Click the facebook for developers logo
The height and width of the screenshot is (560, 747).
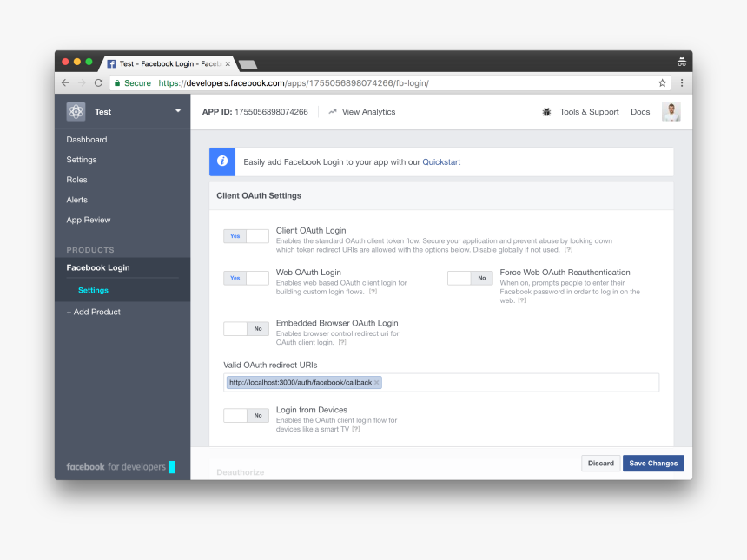point(121,467)
